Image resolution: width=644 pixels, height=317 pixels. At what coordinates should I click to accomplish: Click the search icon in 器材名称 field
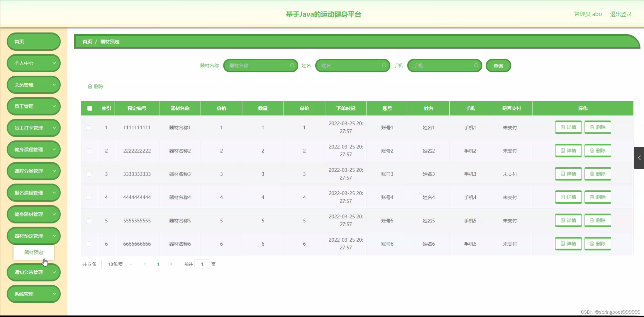[292, 66]
